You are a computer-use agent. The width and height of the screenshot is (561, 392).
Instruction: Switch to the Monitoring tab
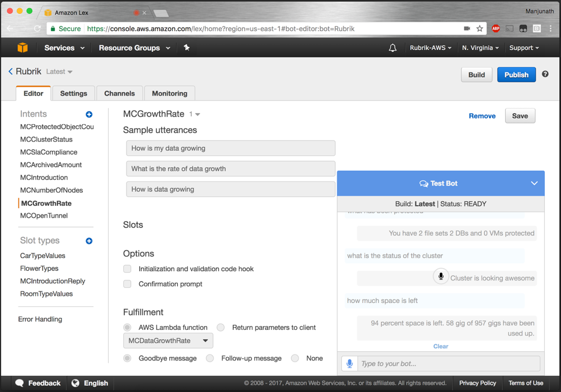coord(170,93)
